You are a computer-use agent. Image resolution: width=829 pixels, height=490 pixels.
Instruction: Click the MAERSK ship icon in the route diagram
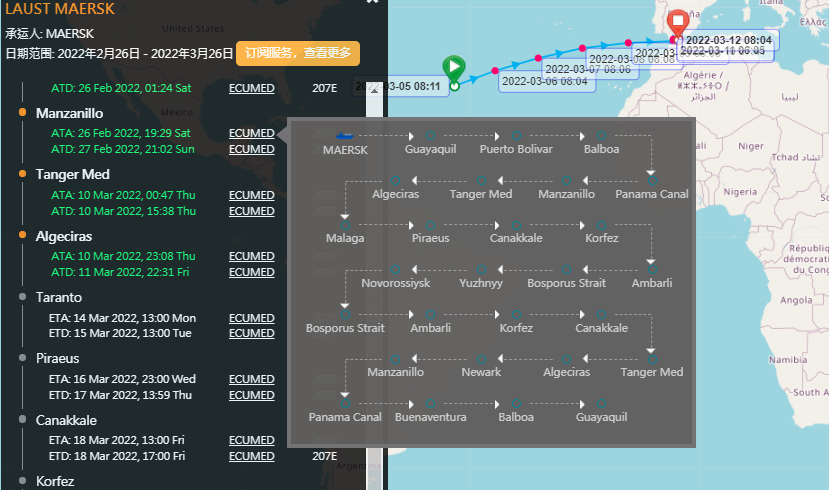345,134
